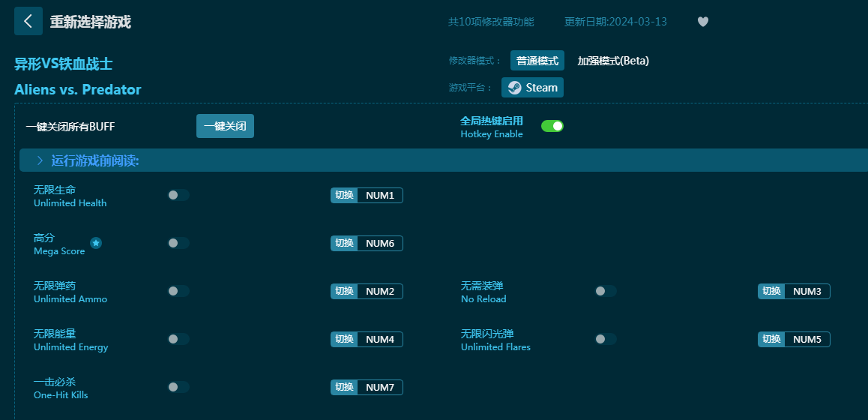Click the 重新选择游戏 heading text

[90, 22]
